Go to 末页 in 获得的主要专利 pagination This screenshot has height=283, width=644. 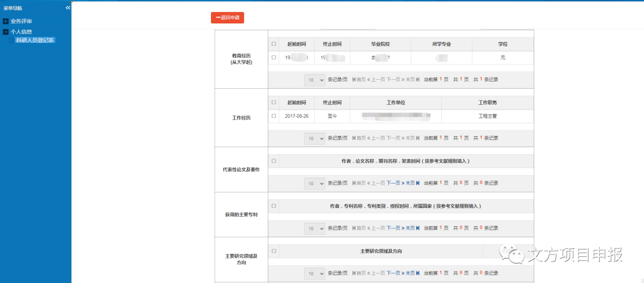click(413, 228)
